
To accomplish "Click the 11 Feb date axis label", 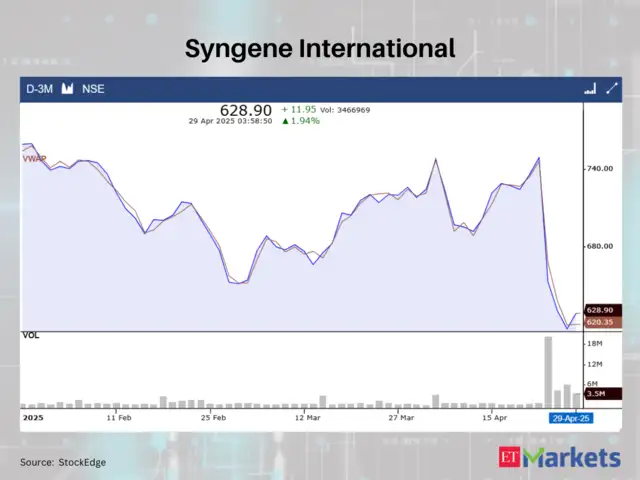I will pos(119,417).
